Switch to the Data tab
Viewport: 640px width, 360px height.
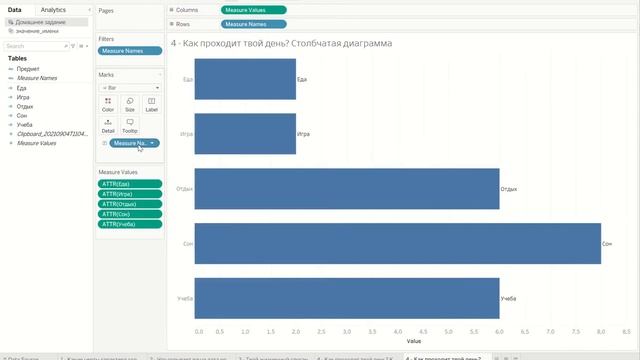tap(15, 10)
